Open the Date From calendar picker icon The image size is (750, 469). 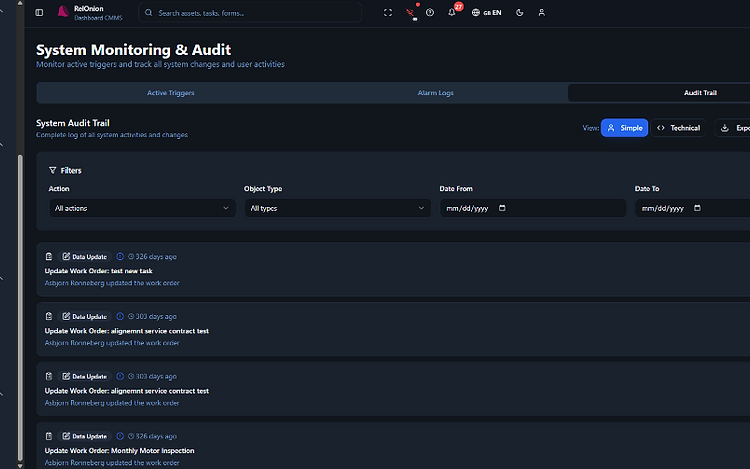[502, 208]
